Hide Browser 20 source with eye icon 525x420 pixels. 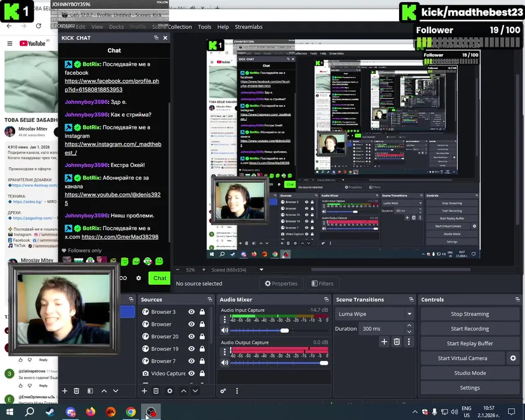pos(191,336)
